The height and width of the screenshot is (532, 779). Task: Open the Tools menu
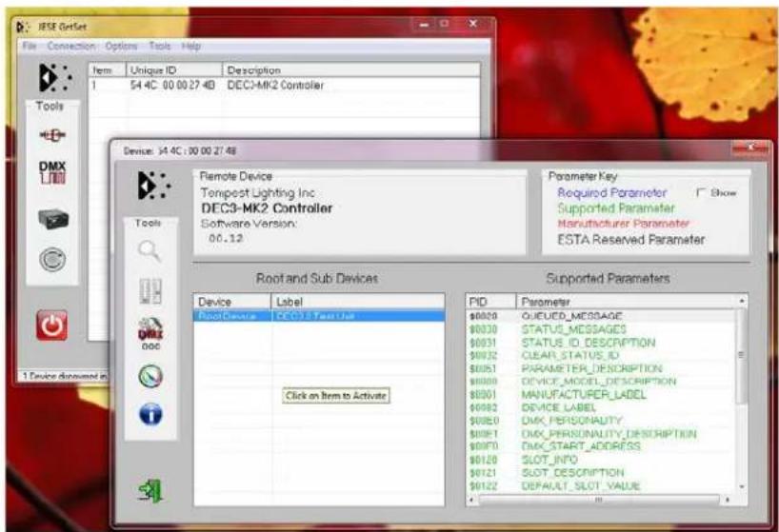pos(160,46)
